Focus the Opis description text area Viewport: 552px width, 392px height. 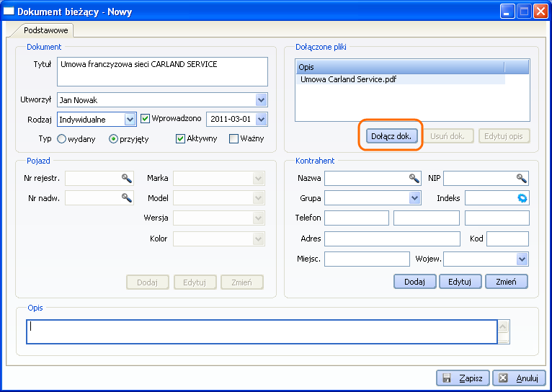[262, 331]
